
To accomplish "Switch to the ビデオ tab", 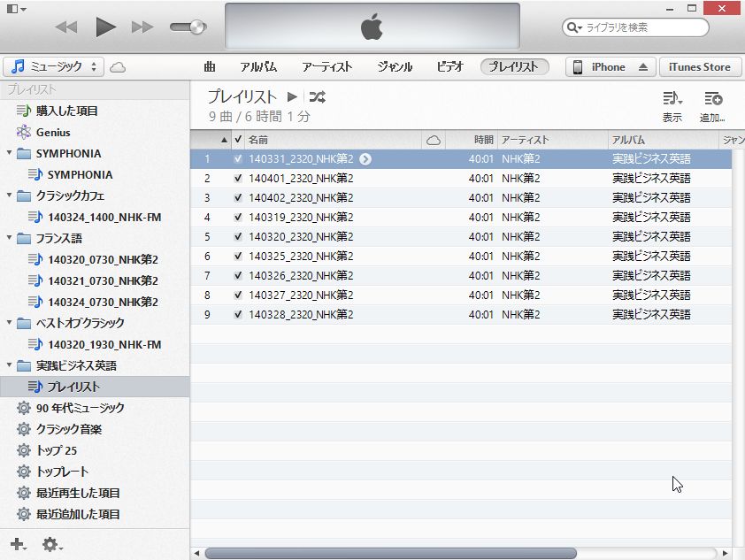I will tap(449, 67).
